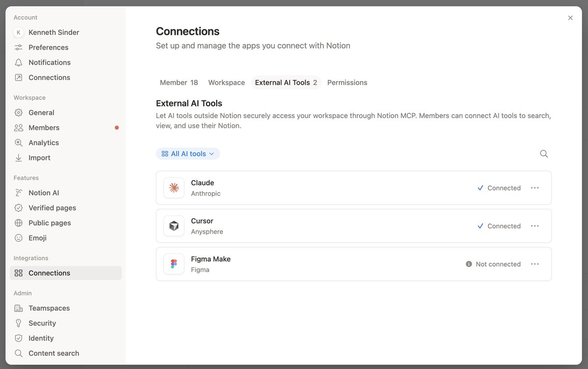Click the Public pages globe icon
The width and height of the screenshot is (588, 369).
19,223
